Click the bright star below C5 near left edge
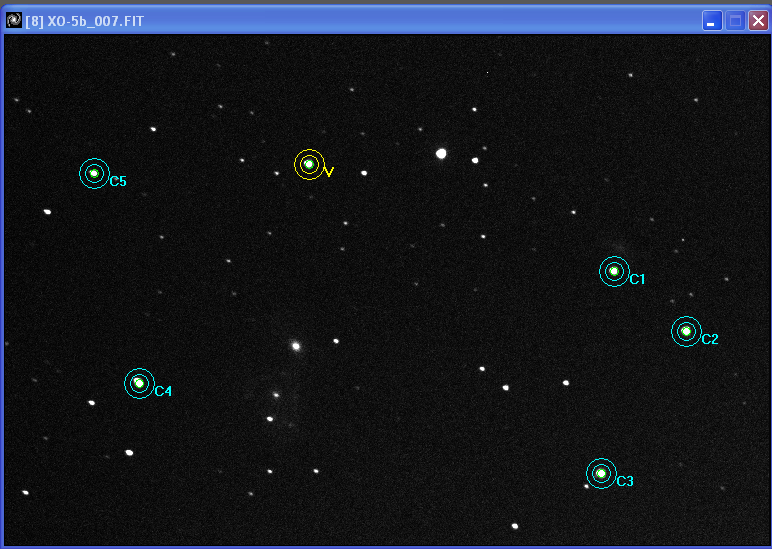772x549 pixels. pos(47,211)
